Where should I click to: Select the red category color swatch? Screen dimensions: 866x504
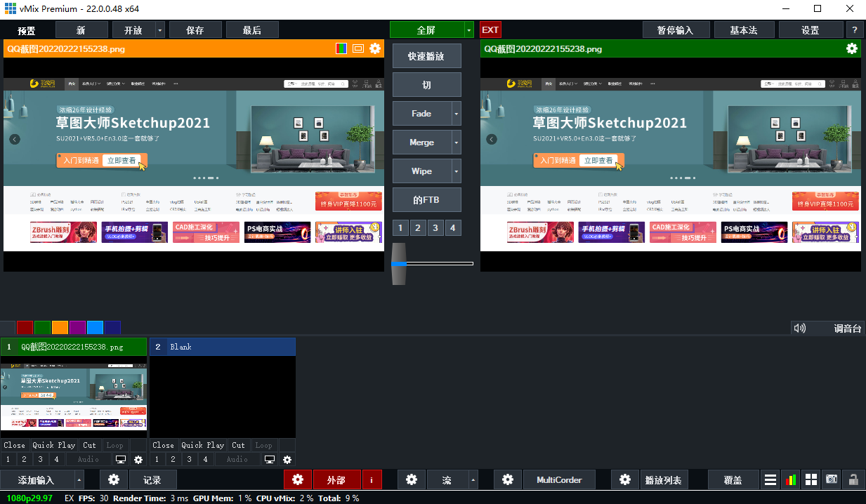coord(23,327)
